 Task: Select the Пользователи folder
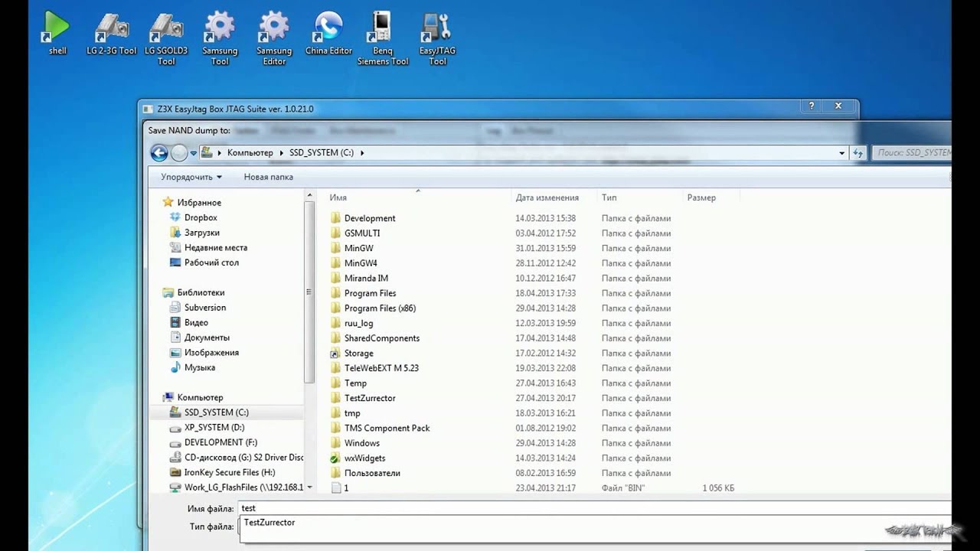click(372, 473)
